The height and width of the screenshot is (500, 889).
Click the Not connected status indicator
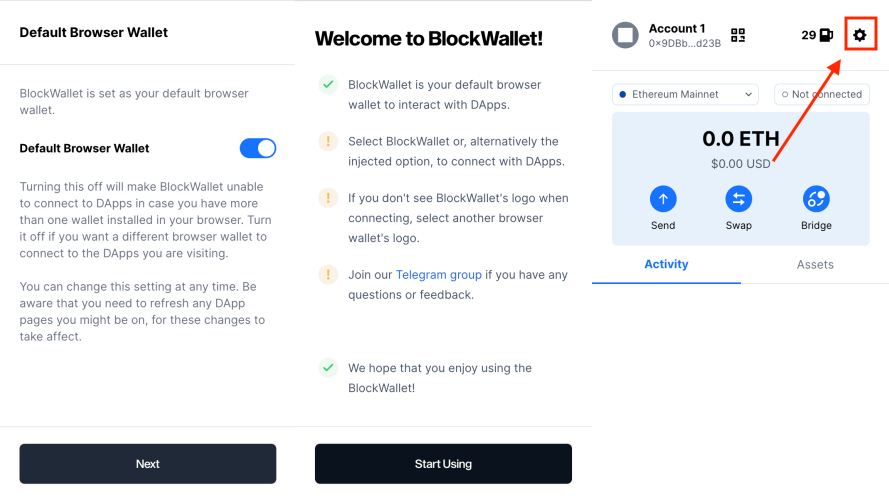(821, 94)
